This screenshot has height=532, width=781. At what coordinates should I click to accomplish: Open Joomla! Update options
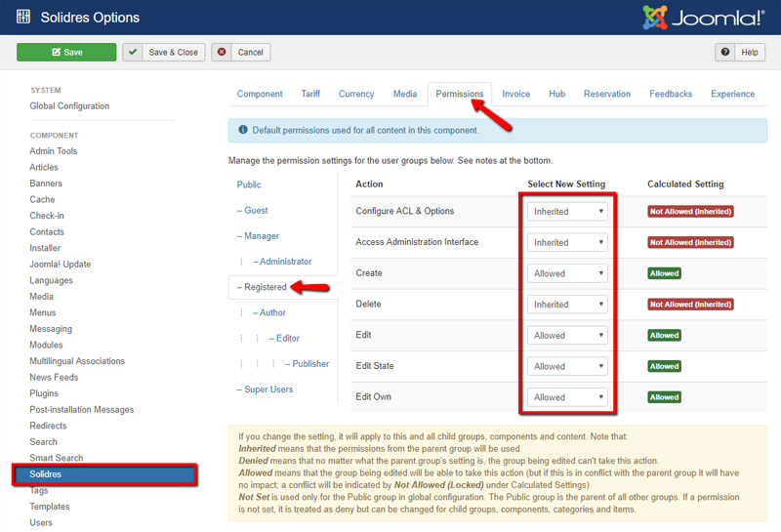click(x=61, y=264)
